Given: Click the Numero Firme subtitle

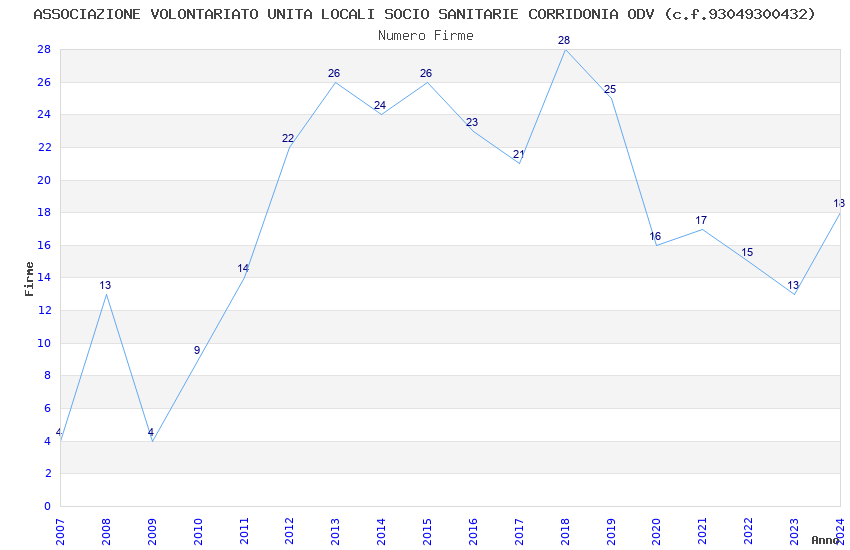Looking at the screenshot, I should click(426, 36).
